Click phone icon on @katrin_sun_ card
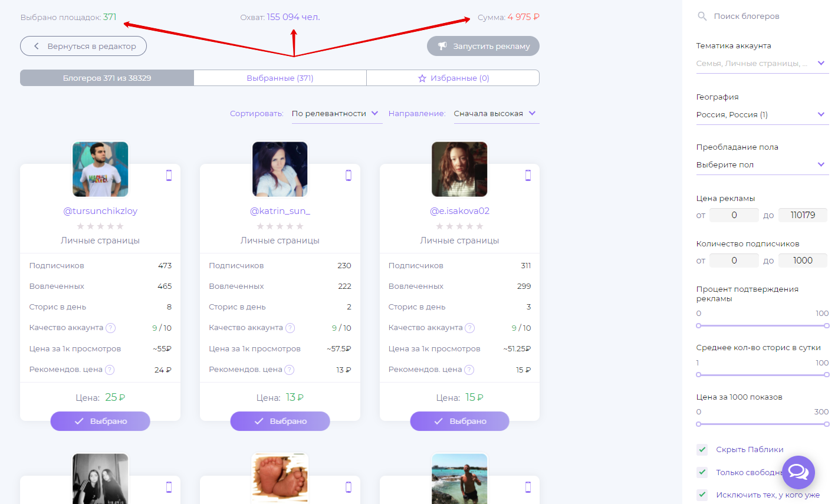 [x=349, y=175]
